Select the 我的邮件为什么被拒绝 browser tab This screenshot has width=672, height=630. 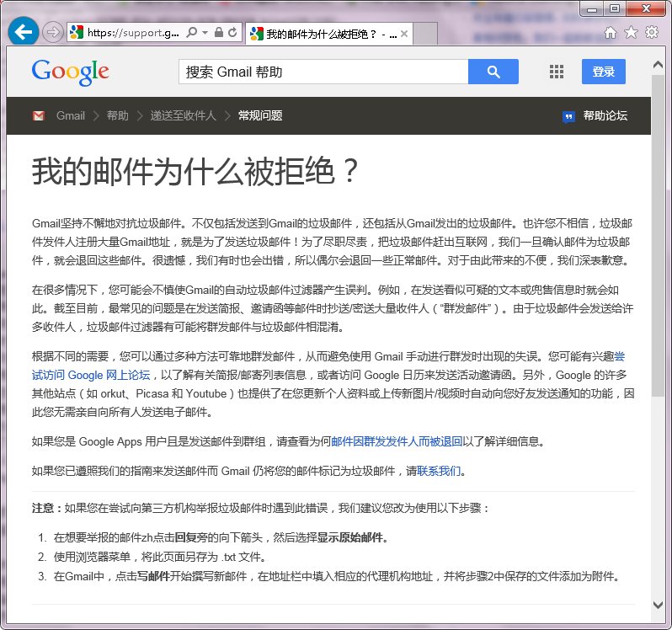pyautogui.click(x=329, y=34)
